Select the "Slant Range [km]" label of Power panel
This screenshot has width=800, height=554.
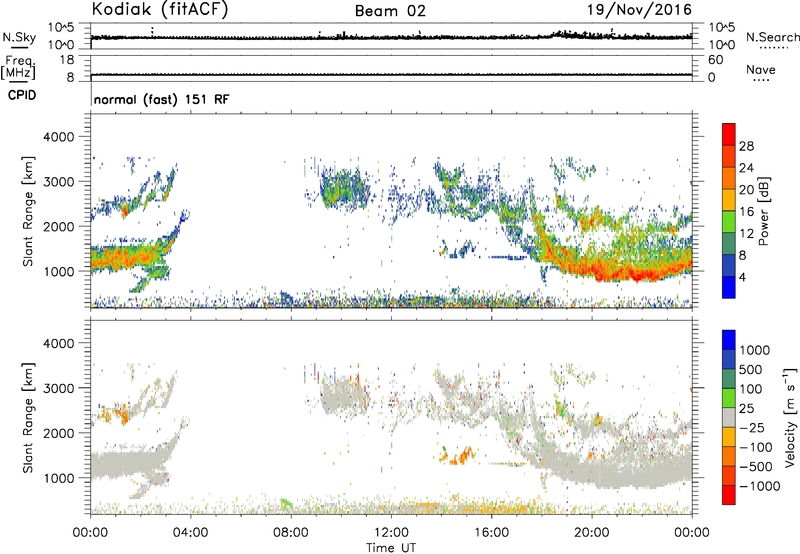pos(28,211)
